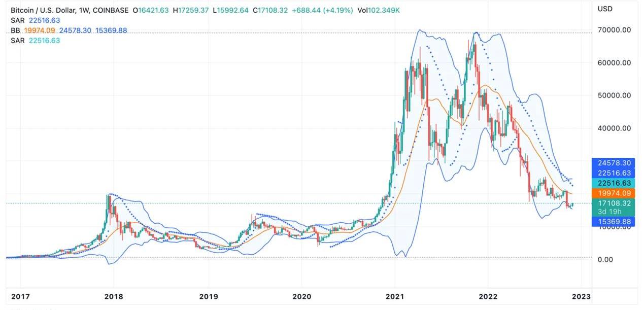
Task: Click the orange 19974.09 price tag
Action: pos(613,193)
